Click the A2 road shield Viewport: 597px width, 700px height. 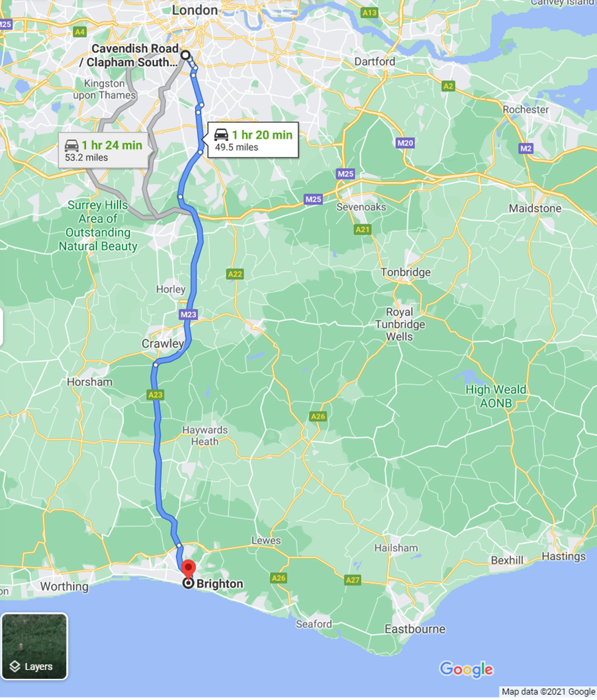coord(448,86)
